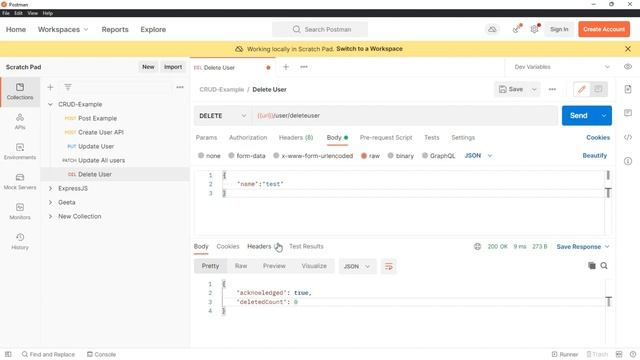Select the none body type radio
This screenshot has width=640, height=360.
[201, 156]
